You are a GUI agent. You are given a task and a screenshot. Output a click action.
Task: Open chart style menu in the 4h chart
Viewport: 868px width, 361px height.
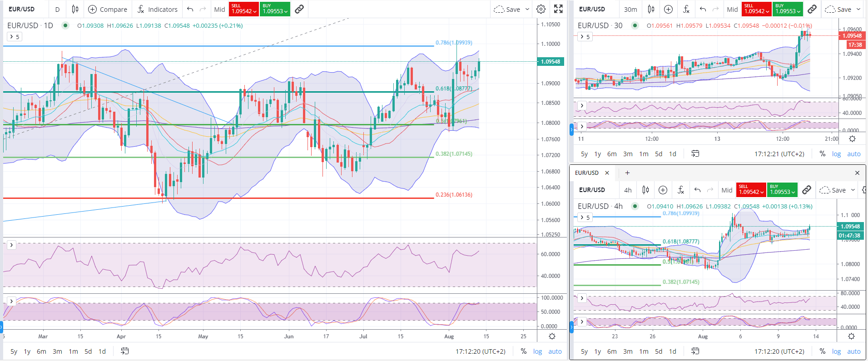coord(645,190)
